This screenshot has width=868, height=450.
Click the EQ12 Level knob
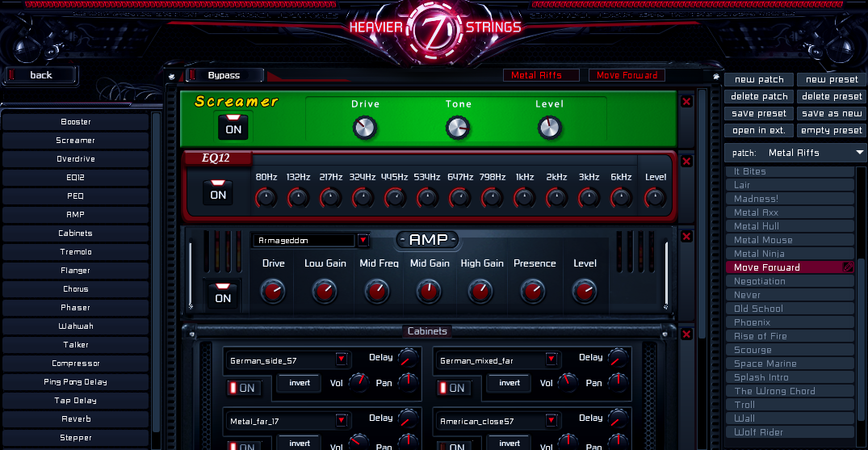[656, 197]
